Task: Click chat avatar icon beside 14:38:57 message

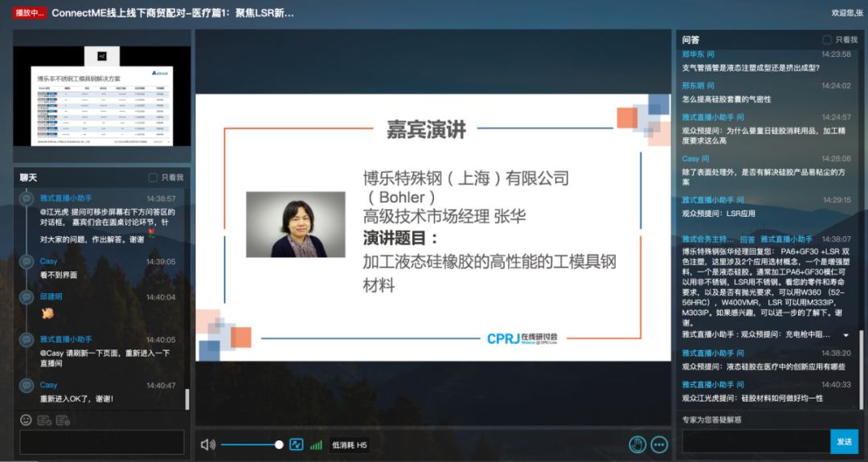Action: click(x=26, y=198)
